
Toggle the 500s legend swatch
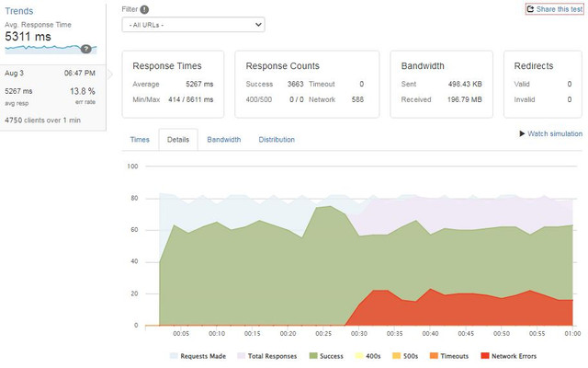pos(396,356)
